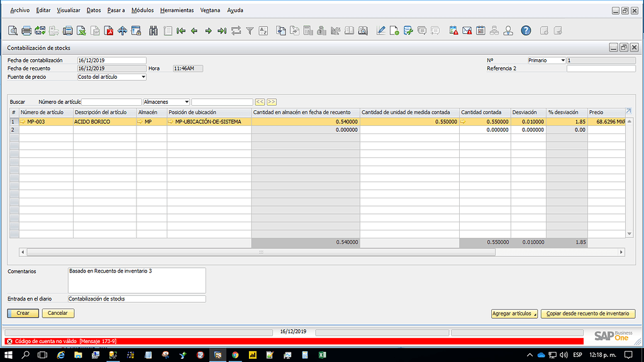Click the Print icon
The image size is (644, 362).
pyautogui.click(x=26, y=31)
